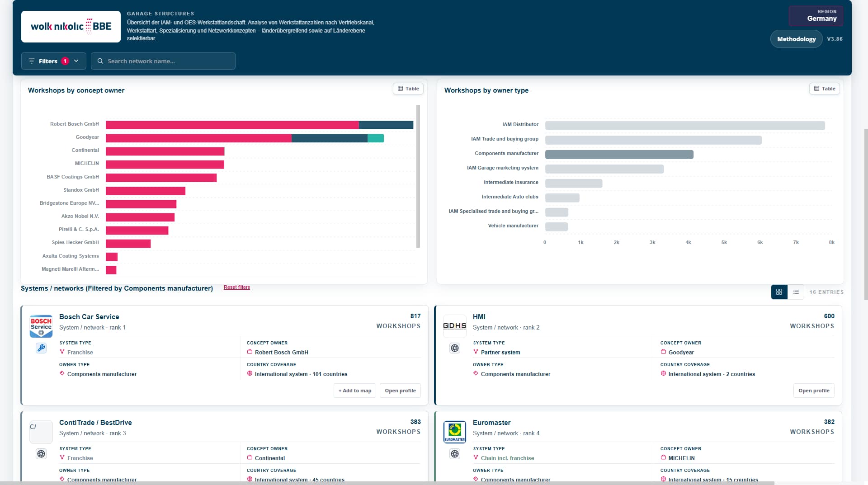This screenshot has height=485, width=868.
Task: Click the tyre icon under the Euromaster logo
Action: pyautogui.click(x=455, y=454)
